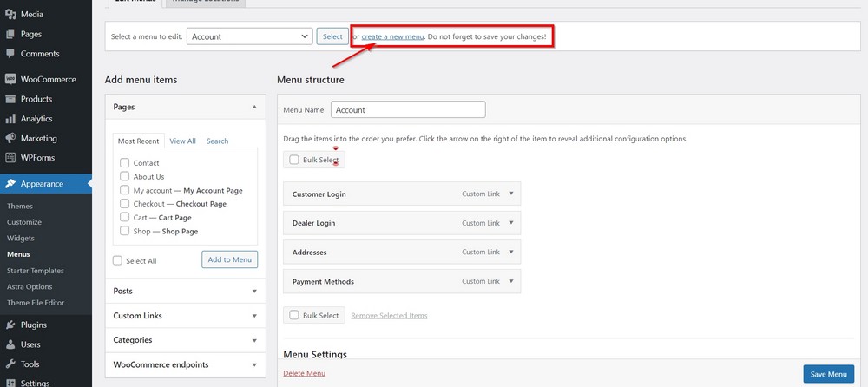This screenshot has width=868, height=387.
Task: Switch to the View All tab
Action: coord(182,141)
